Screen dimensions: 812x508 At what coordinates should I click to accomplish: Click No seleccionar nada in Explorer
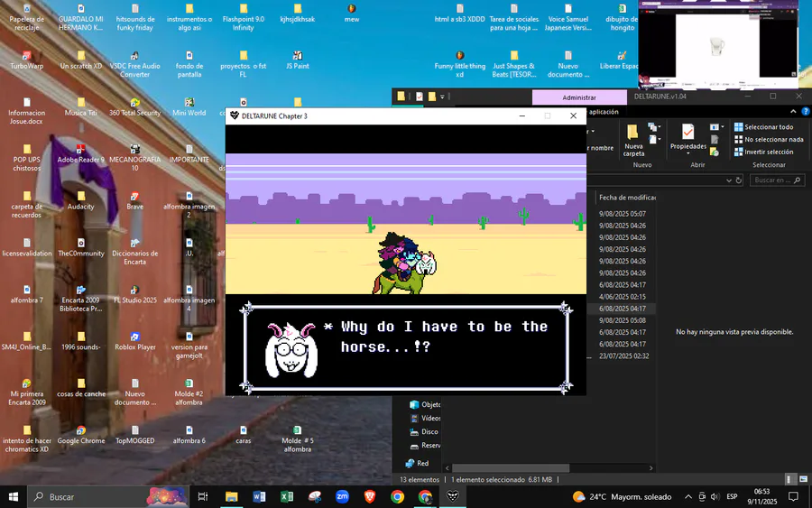point(769,139)
